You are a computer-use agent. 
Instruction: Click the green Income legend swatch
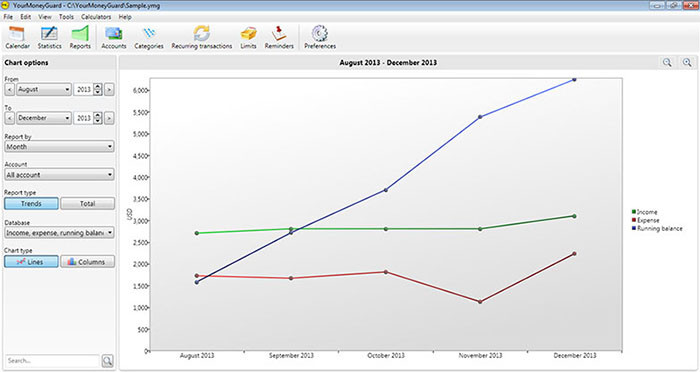[634, 212]
